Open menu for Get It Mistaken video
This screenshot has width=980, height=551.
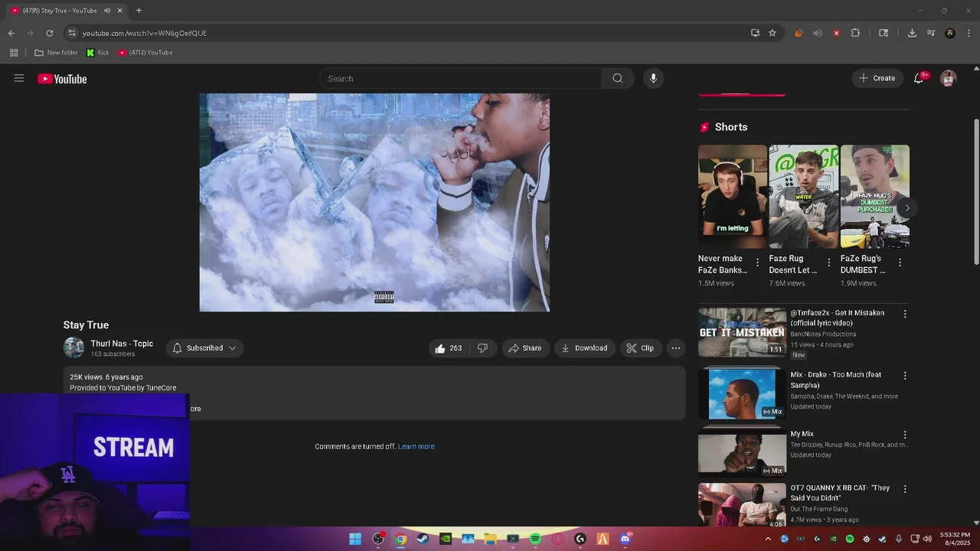tap(905, 314)
